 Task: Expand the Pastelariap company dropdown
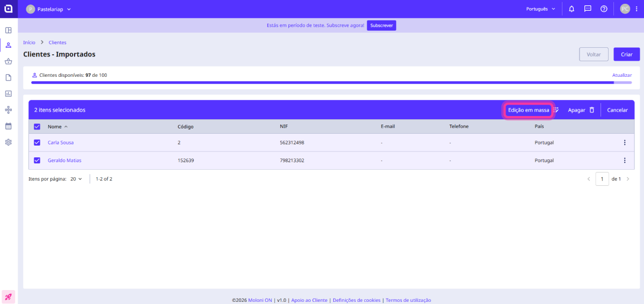click(49, 9)
